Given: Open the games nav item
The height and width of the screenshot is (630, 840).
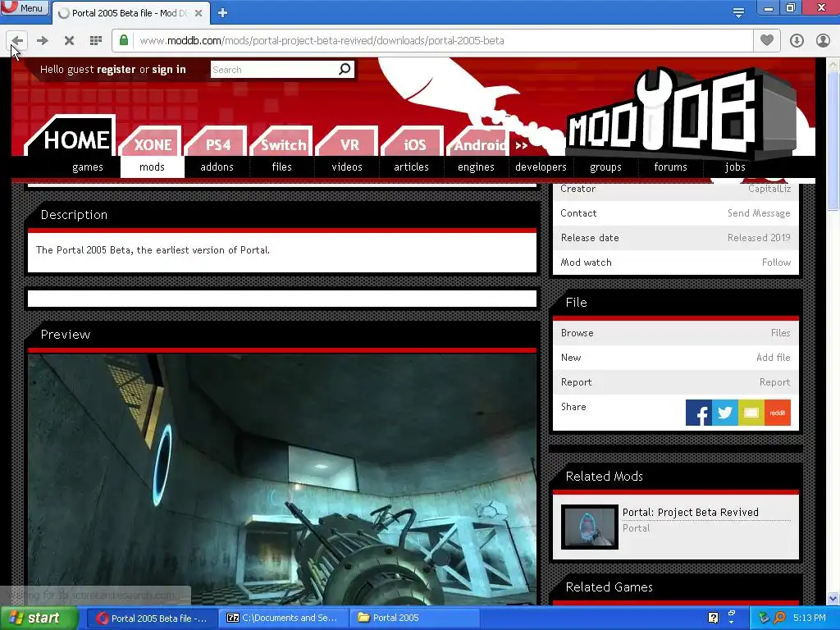Looking at the screenshot, I should 87,167.
